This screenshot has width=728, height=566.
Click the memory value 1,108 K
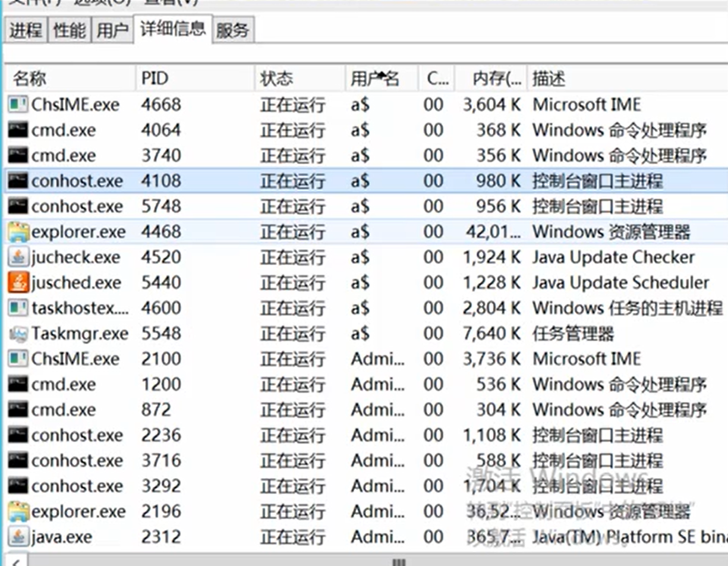pyautogui.click(x=491, y=435)
